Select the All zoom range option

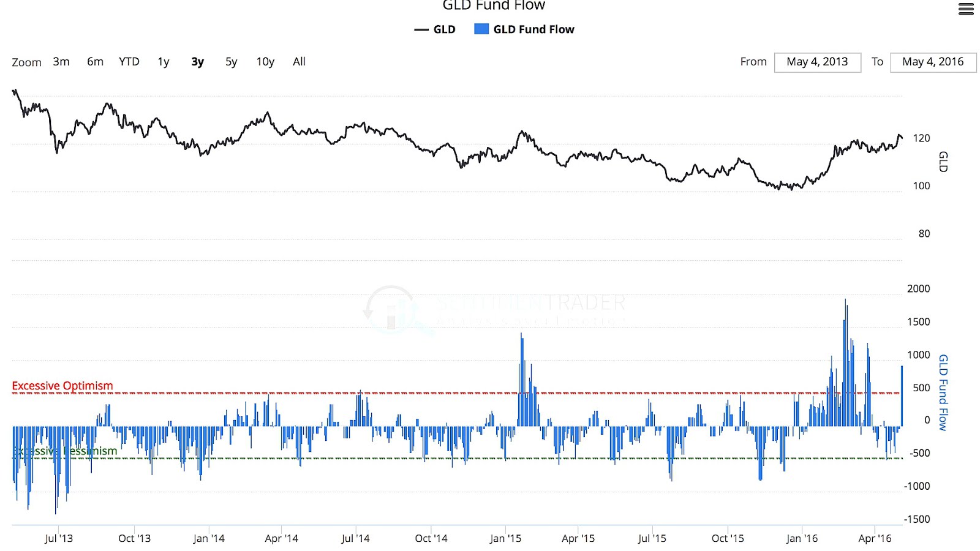(299, 61)
